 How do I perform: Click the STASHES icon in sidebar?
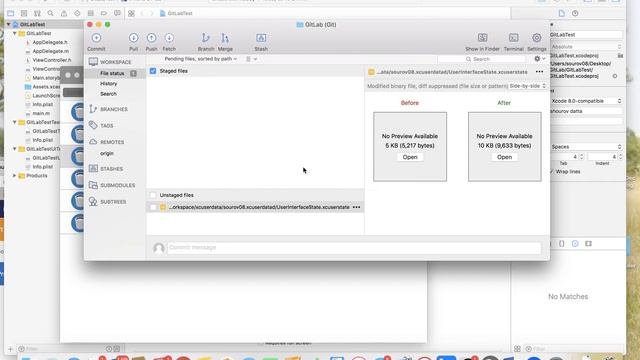[x=93, y=169]
